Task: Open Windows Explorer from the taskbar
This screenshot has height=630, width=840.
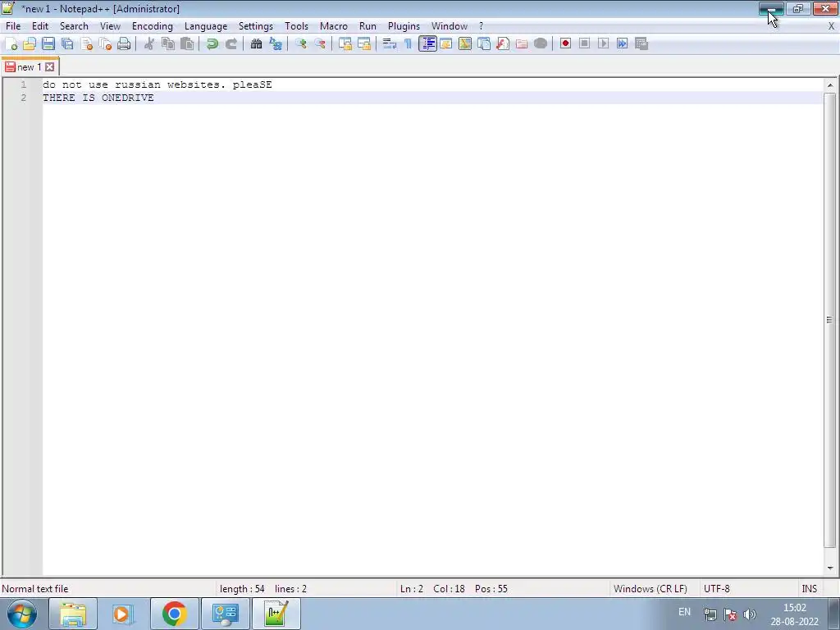Action: point(73,614)
